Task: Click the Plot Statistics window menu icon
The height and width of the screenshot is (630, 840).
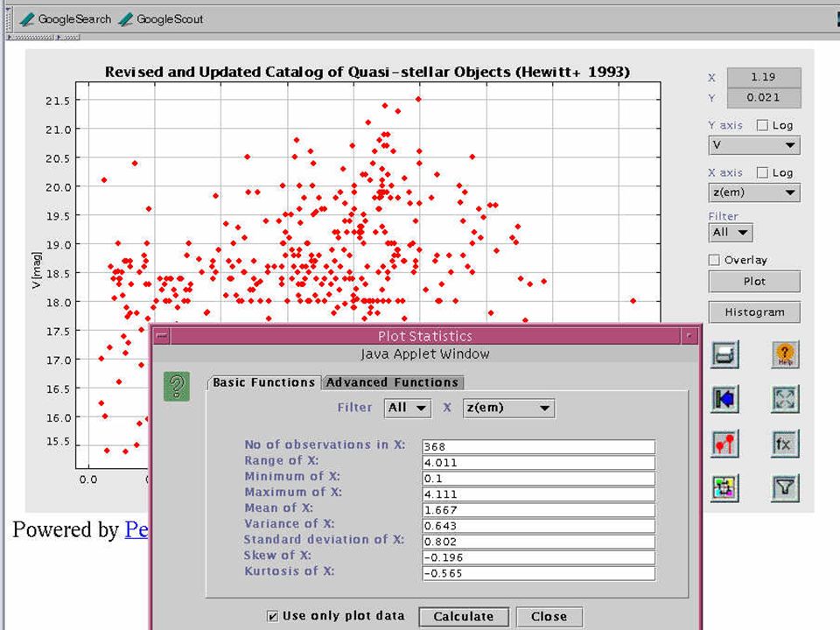Action: coord(161,336)
